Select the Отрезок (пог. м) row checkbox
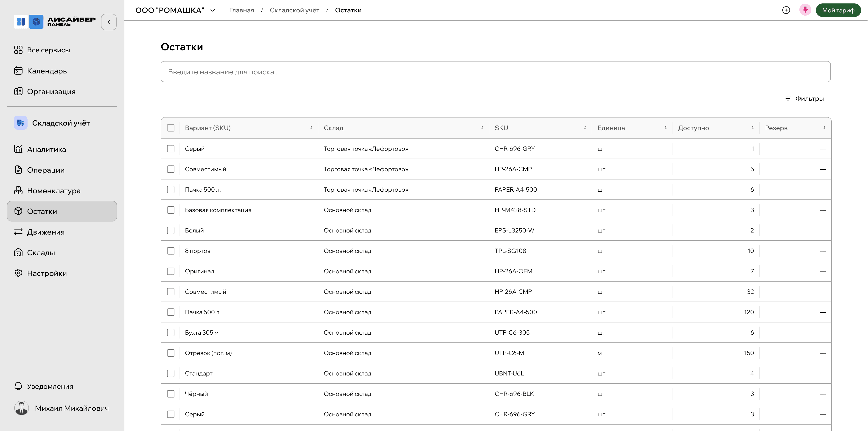This screenshot has height=431, width=868. 171,353
